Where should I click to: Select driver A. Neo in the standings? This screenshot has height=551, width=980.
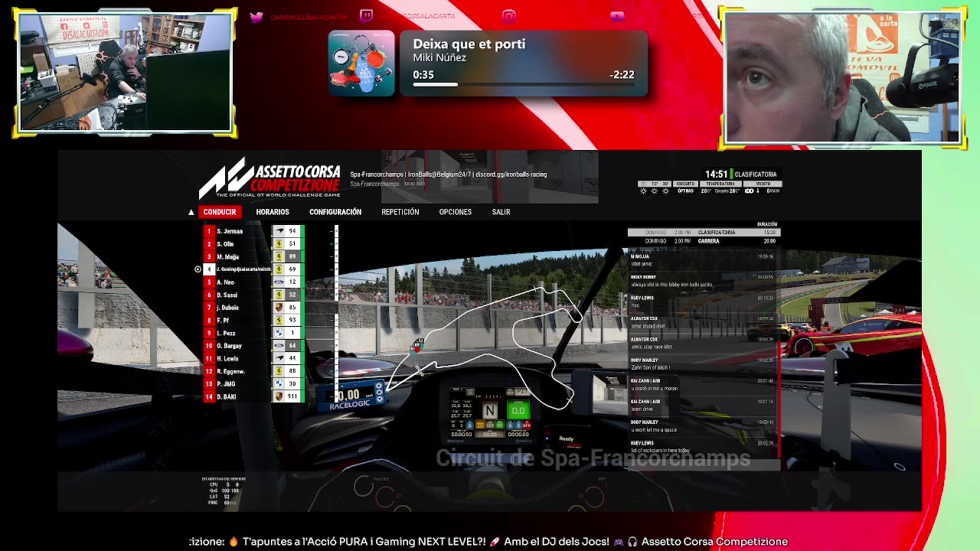[x=225, y=282]
